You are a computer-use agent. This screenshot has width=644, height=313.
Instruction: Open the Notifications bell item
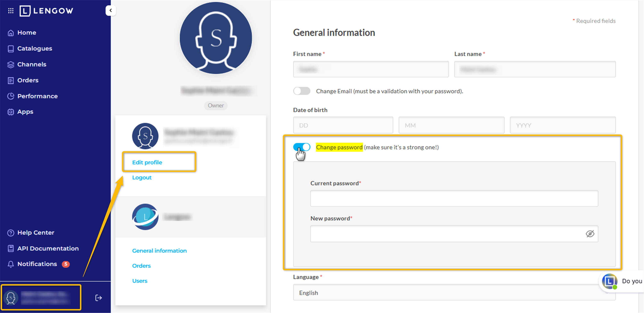coord(37,264)
